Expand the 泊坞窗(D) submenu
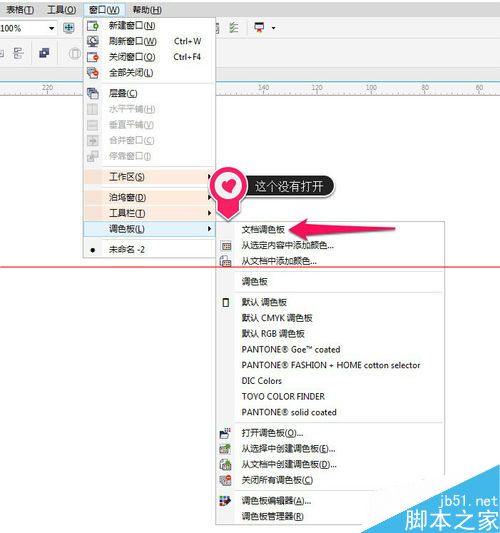Viewport: 500px width, 533px height. coord(149,197)
